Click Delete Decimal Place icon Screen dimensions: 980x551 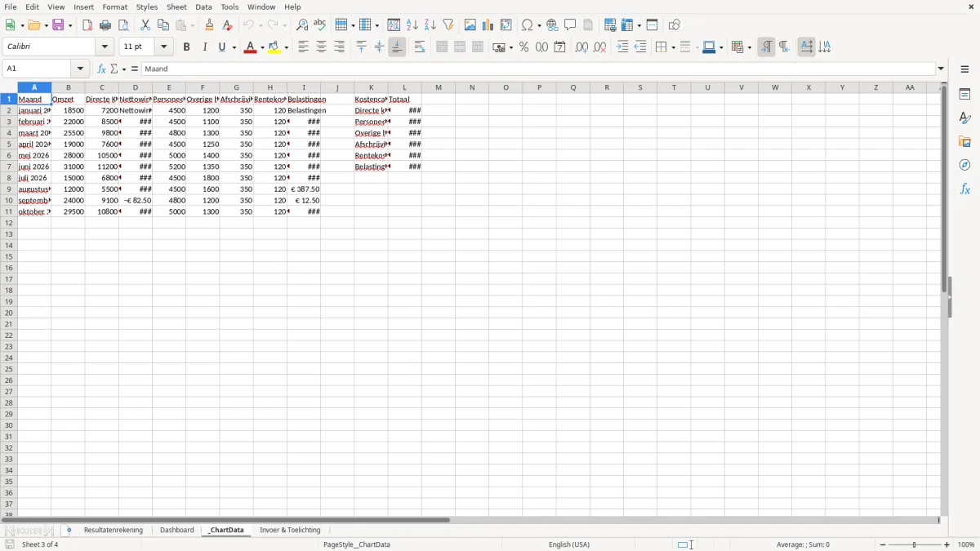(x=600, y=47)
